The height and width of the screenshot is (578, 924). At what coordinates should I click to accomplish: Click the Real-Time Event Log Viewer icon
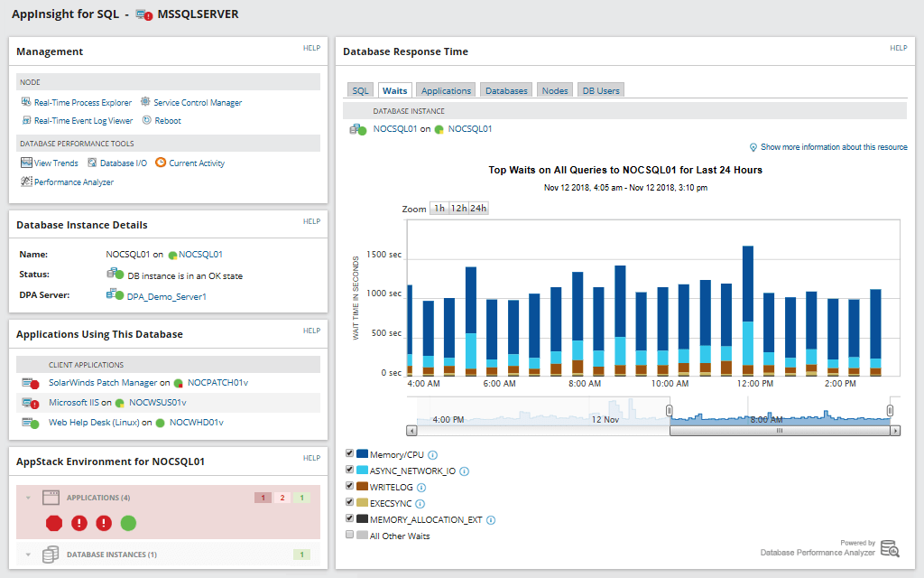26,120
